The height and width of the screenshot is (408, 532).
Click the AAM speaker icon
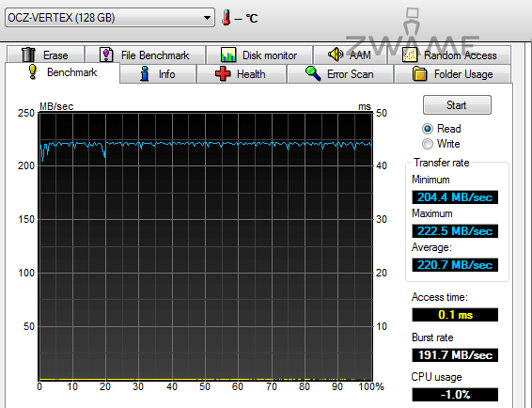(336, 55)
